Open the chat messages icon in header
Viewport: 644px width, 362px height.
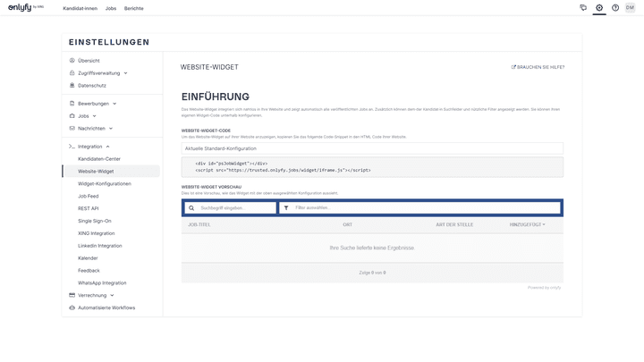coord(583,7)
